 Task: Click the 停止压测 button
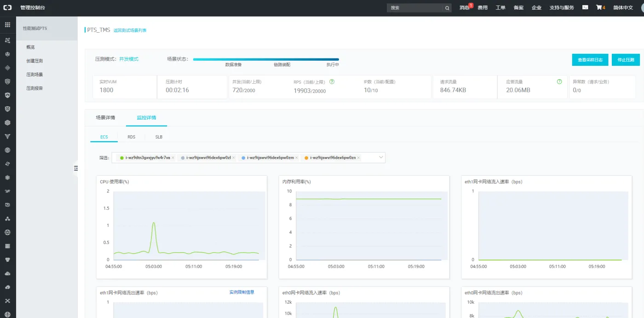click(x=626, y=60)
